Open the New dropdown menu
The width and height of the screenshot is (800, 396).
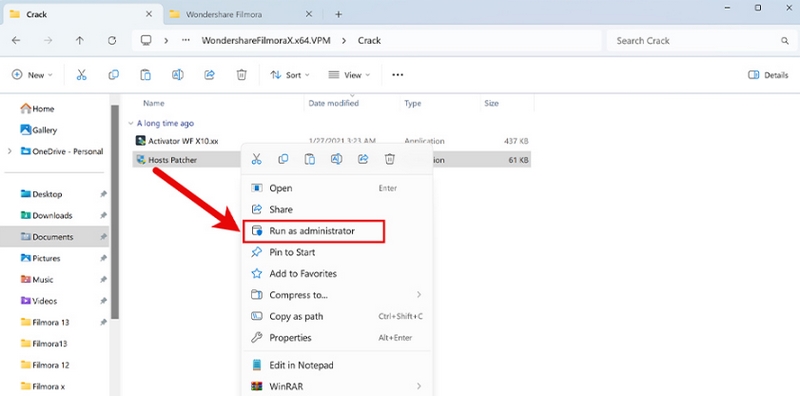(32, 75)
